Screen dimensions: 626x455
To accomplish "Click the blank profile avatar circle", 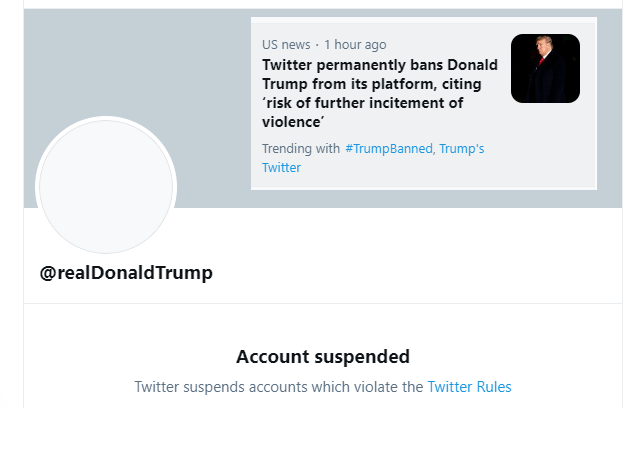I will coord(106,187).
